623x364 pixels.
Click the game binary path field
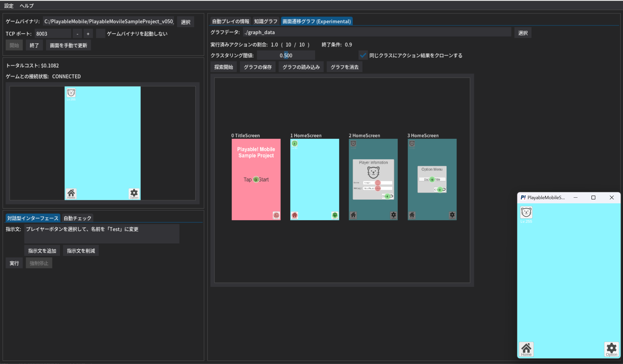pyautogui.click(x=109, y=21)
